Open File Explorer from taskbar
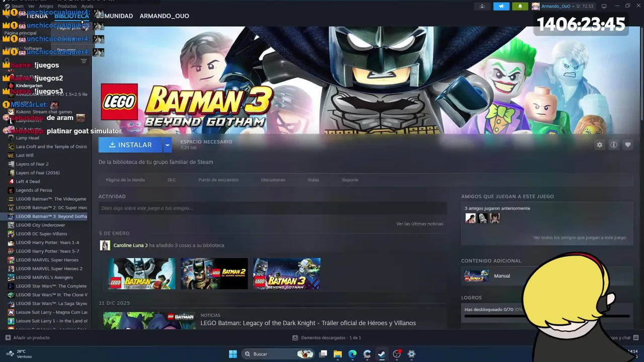This screenshot has height=362, width=644. click(x=338, y=354)
